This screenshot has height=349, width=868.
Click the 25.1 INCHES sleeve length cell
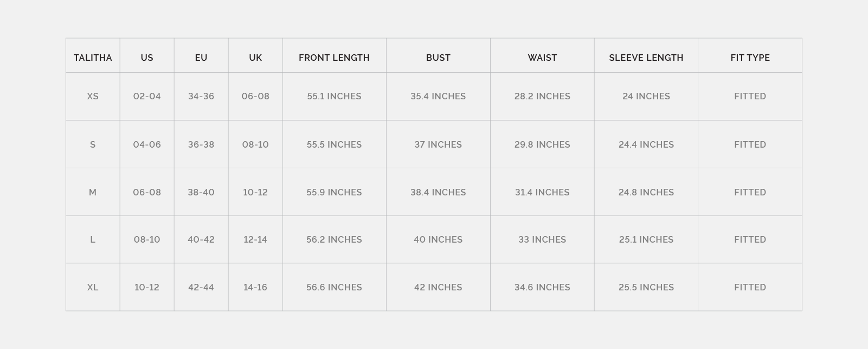[646, 239]
